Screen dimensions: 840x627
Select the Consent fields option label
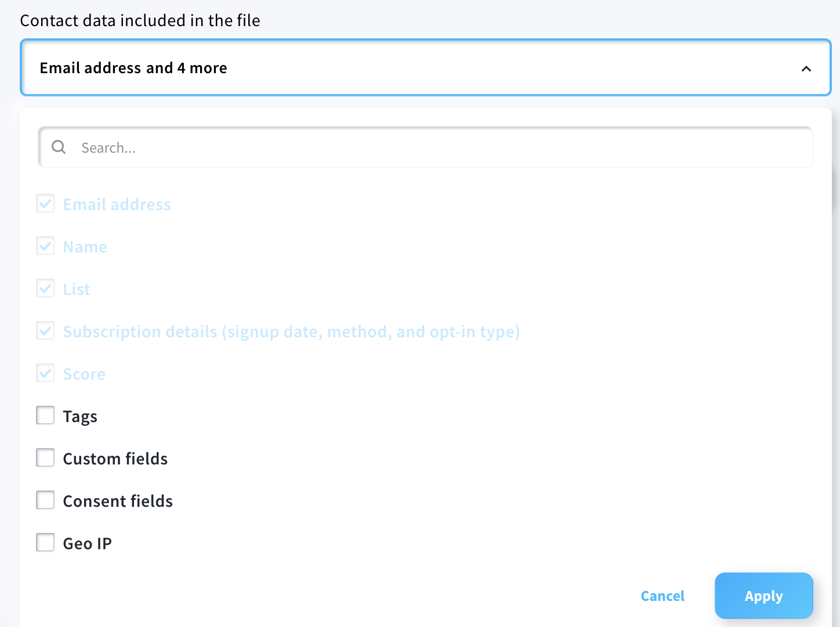tap(118, 502)
